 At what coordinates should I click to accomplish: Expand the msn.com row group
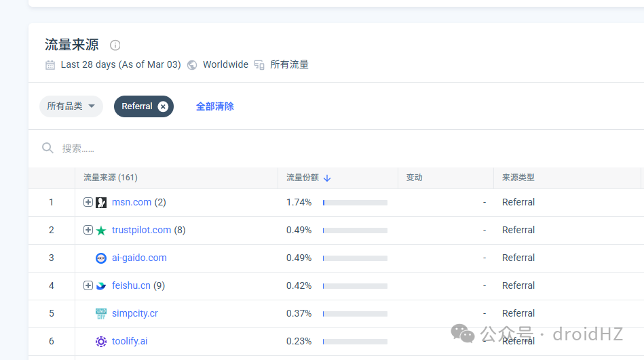coord(88,202)
